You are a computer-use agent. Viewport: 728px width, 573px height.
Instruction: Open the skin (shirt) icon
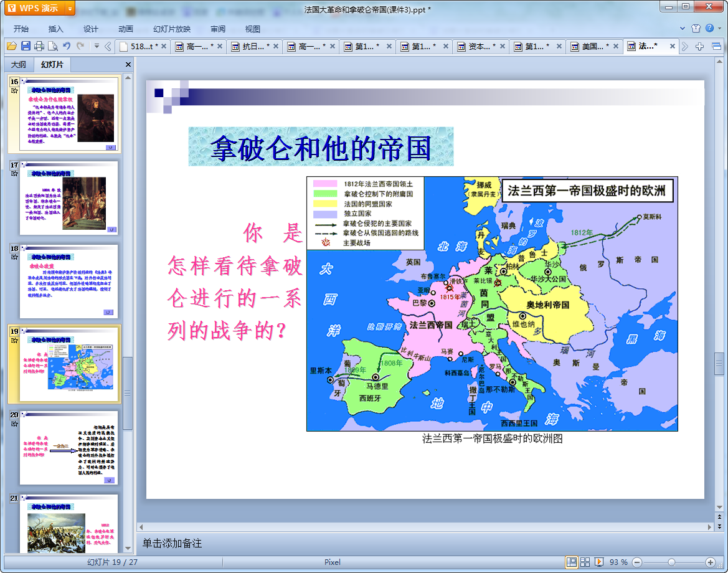point(696,29)
